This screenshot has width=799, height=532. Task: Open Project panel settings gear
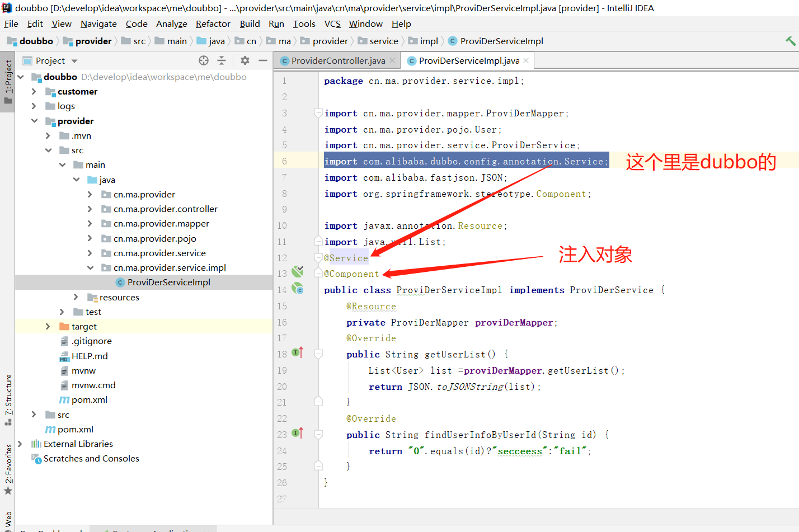[245, 60]
